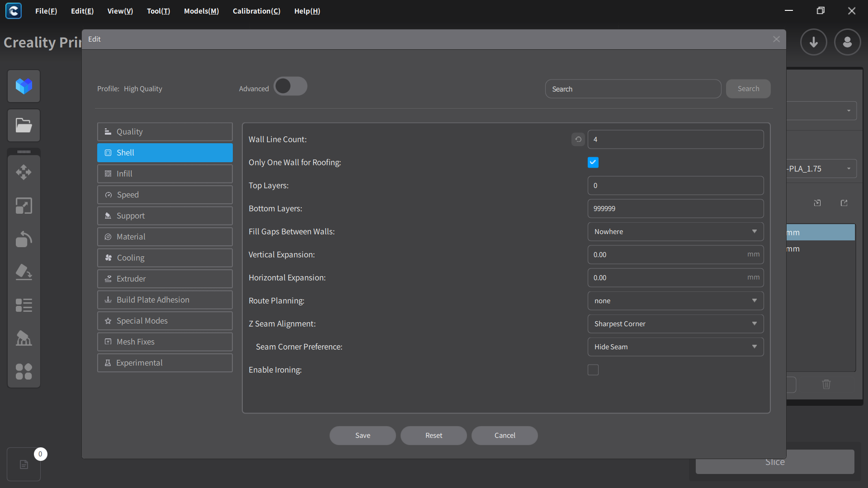Select the Move tool icon
Viewport: 868px width, 488px height.
24,172
